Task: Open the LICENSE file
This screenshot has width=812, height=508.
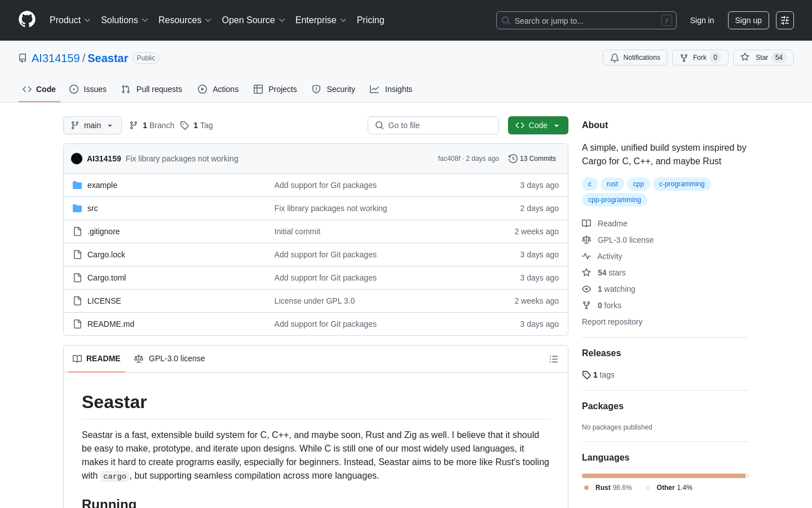Action: [x=104, y=301]
